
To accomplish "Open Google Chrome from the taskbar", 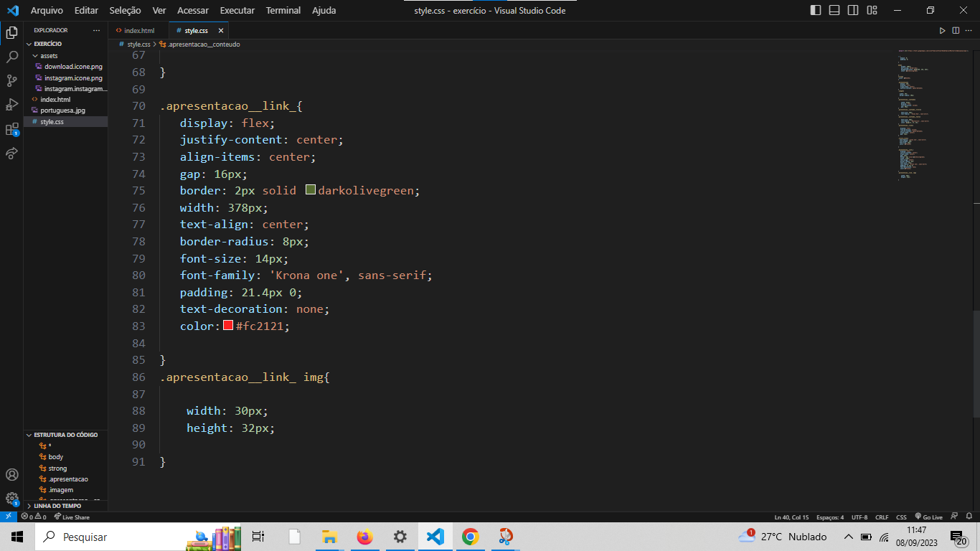I will pos(471,537).
